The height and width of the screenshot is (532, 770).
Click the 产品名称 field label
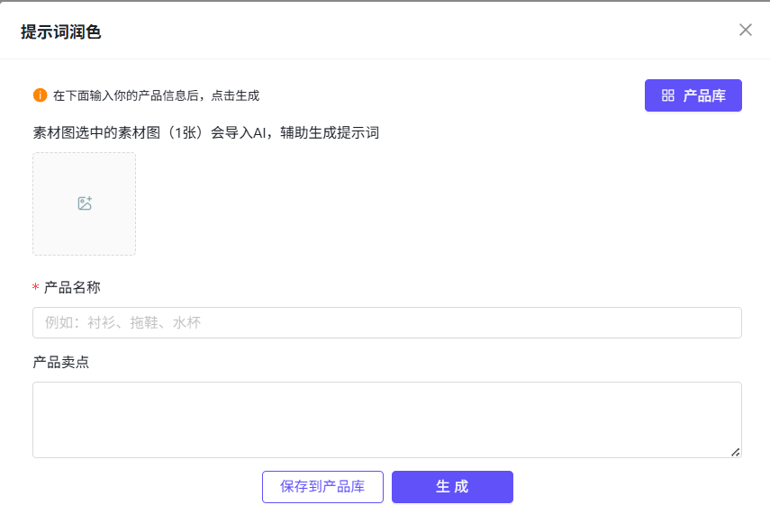[72, 287]
